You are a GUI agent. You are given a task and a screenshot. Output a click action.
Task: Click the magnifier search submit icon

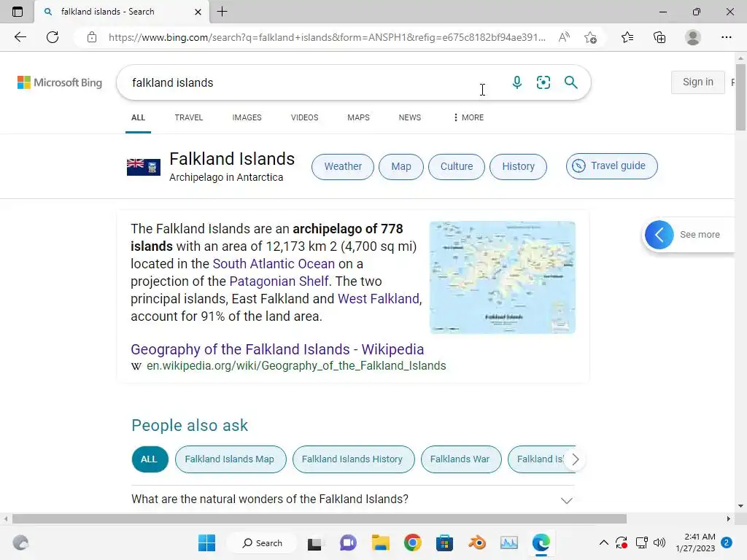coord(570,82)
